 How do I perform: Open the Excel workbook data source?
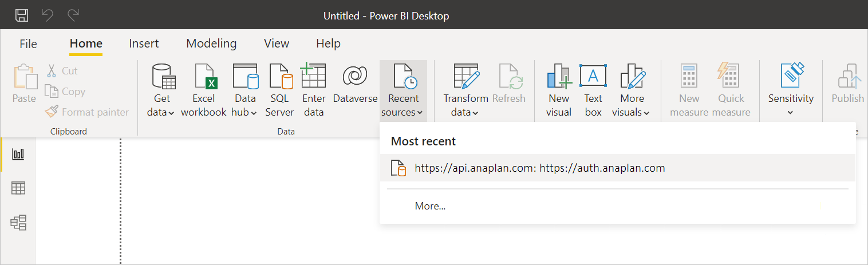[203, 90]
